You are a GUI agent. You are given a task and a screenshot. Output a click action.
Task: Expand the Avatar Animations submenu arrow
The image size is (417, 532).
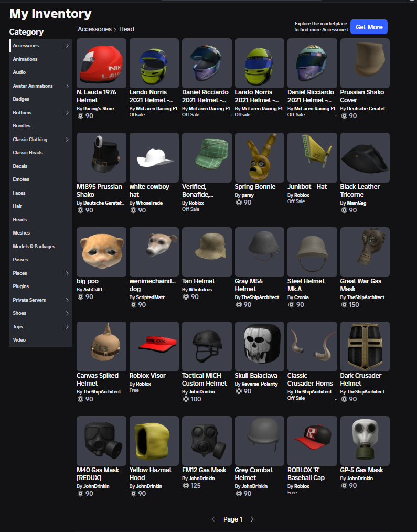click(67, 86)
